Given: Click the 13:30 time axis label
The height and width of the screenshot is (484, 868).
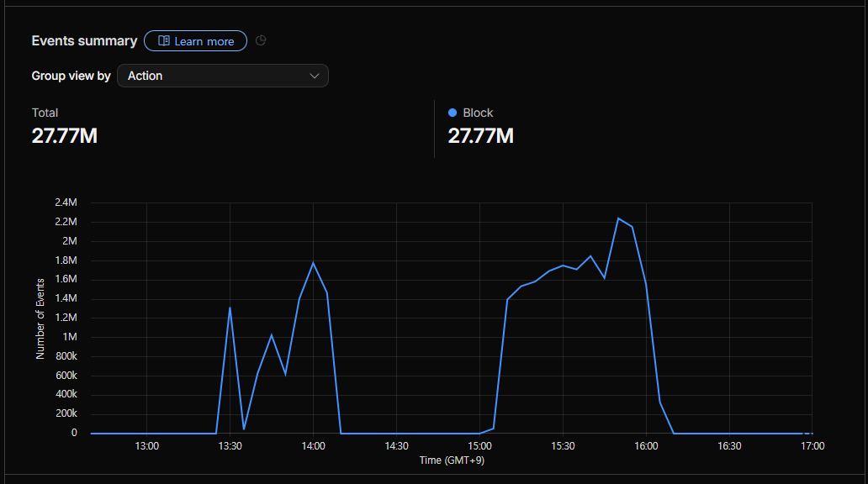Looking at the screenshot, I should [230, 446].
